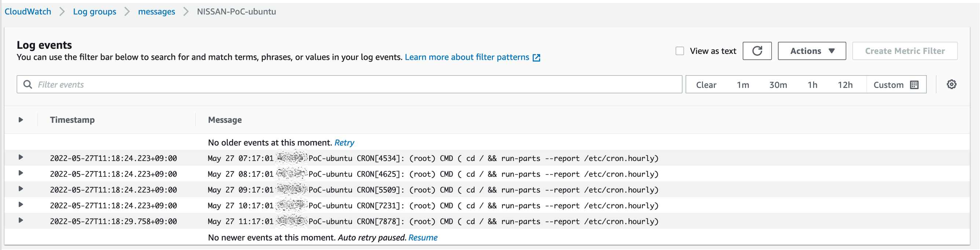Click the magnifier icon in filter bar

click(x=28, y=84)
